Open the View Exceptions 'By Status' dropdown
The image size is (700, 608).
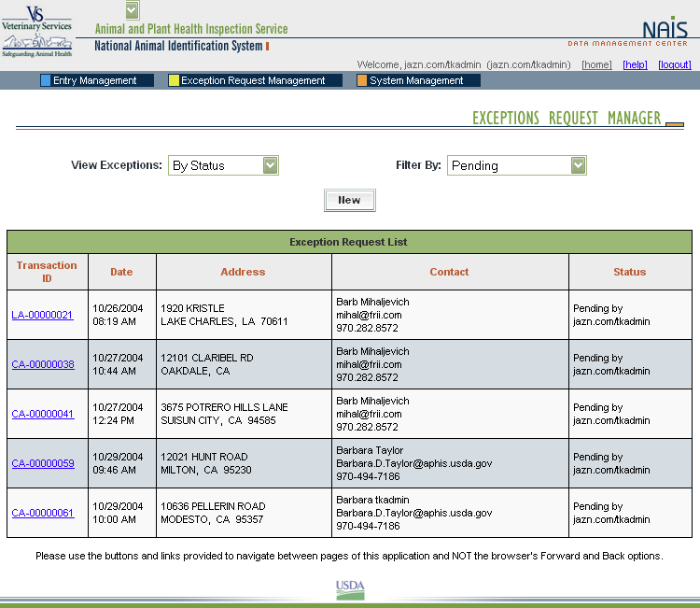[x=224, y=165]
